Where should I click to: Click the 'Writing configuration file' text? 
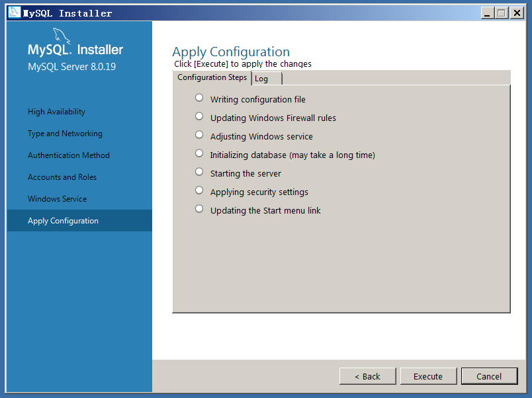pyautogui.click(x=258, y=100)
